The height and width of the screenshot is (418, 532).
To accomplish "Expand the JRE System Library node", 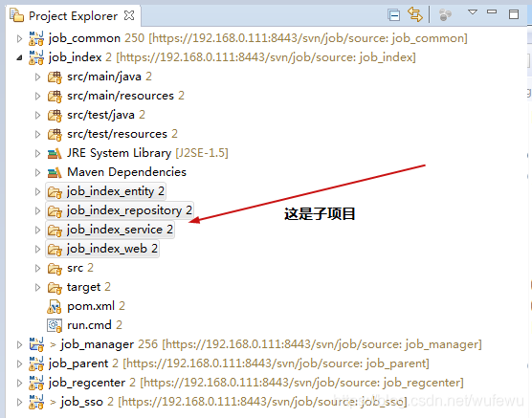I will pos(37,153).
